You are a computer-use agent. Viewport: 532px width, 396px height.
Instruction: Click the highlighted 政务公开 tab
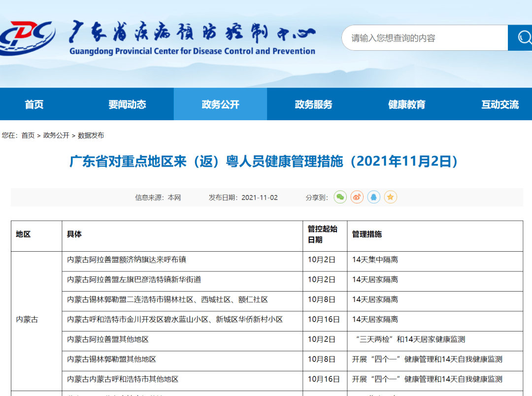pos(220,104)
